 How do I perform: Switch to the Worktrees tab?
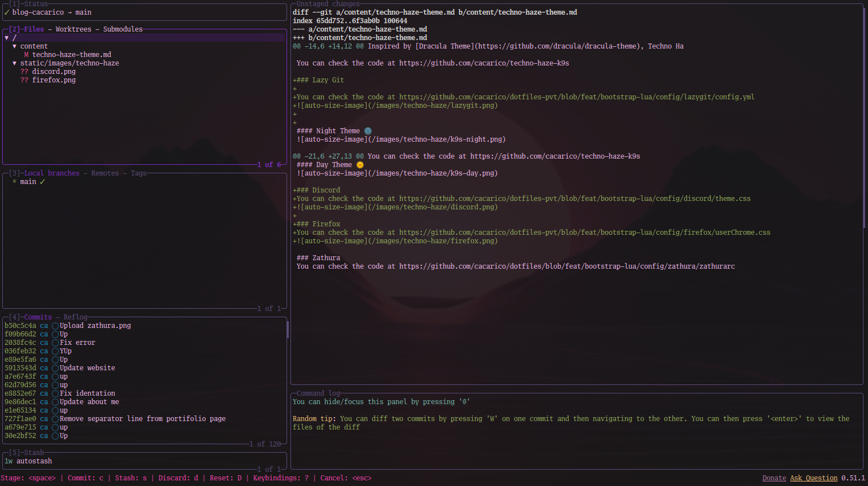click(73, 29)
